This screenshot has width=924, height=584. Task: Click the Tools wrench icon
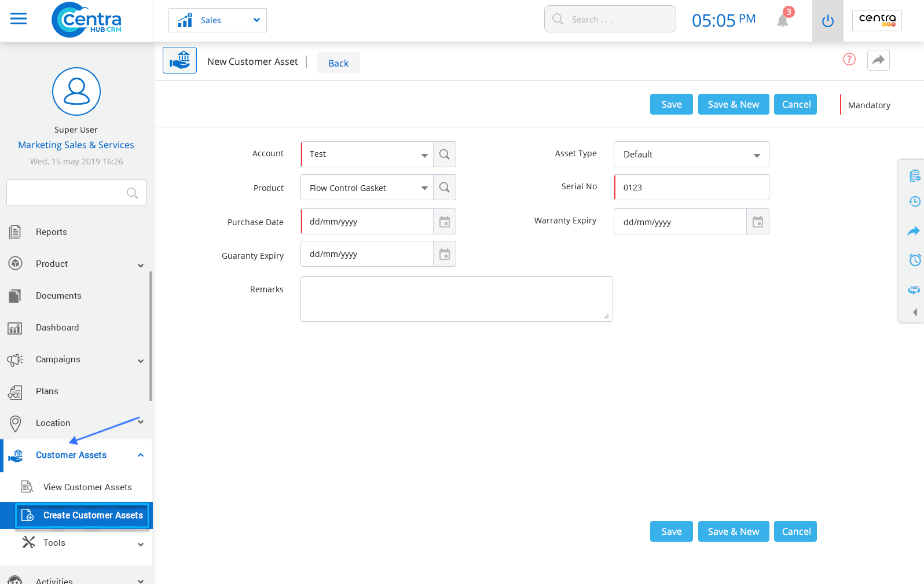pyautogui.click(x=28, y=542)
